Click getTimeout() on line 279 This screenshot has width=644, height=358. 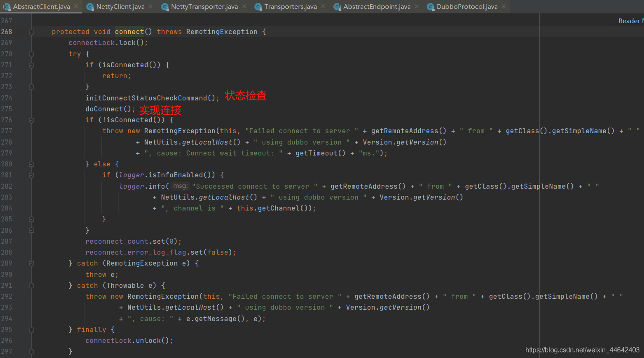tap(320, 153)
